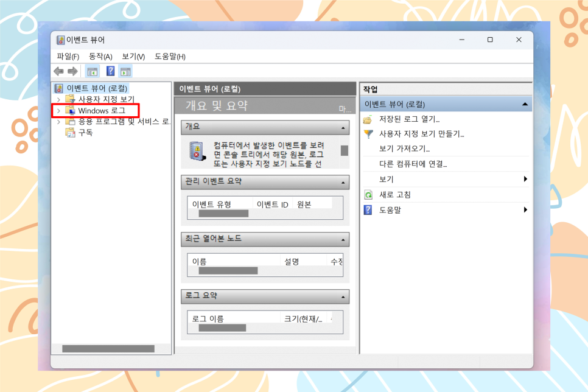Click the 로그 요약 table scrollbar
Screen dimensions: 588x392
pos(222,328)
